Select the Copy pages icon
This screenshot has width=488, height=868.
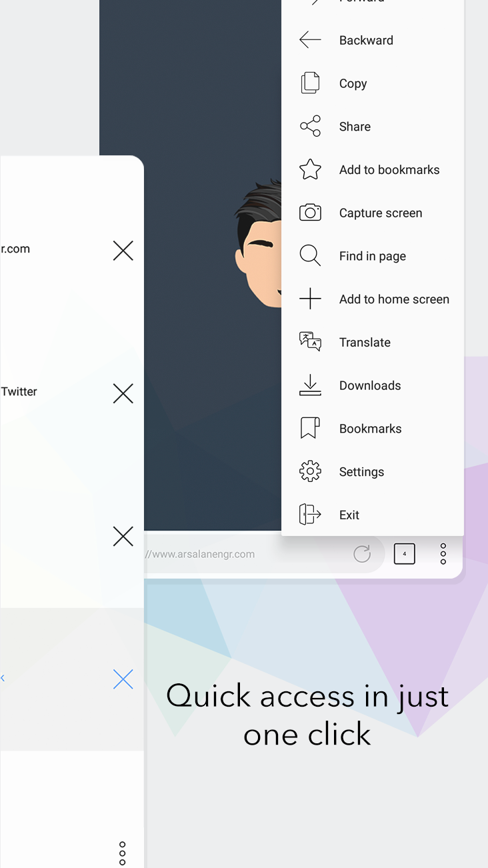(310, 83)
